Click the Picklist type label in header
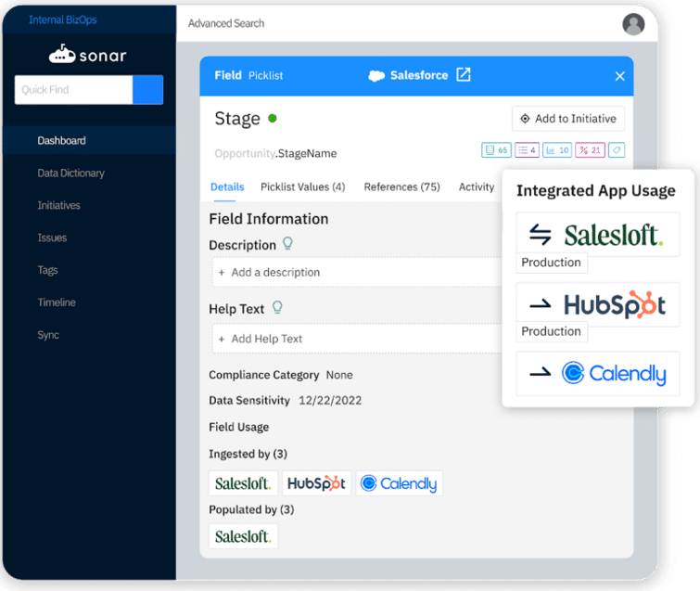Image resolution: width=700 pixels, height=591 pixels. tap(265, 75)
